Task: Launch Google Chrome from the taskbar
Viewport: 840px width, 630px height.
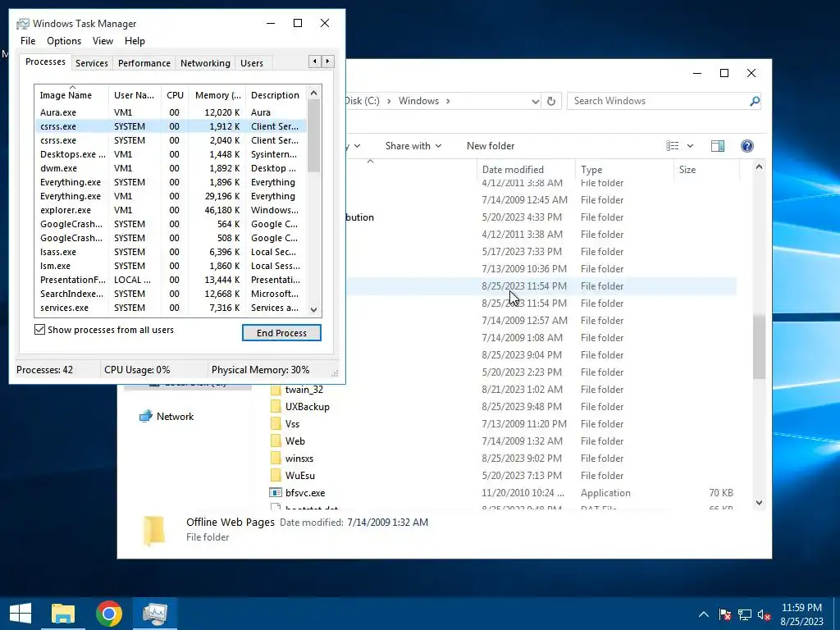Action: coord(109,614)
